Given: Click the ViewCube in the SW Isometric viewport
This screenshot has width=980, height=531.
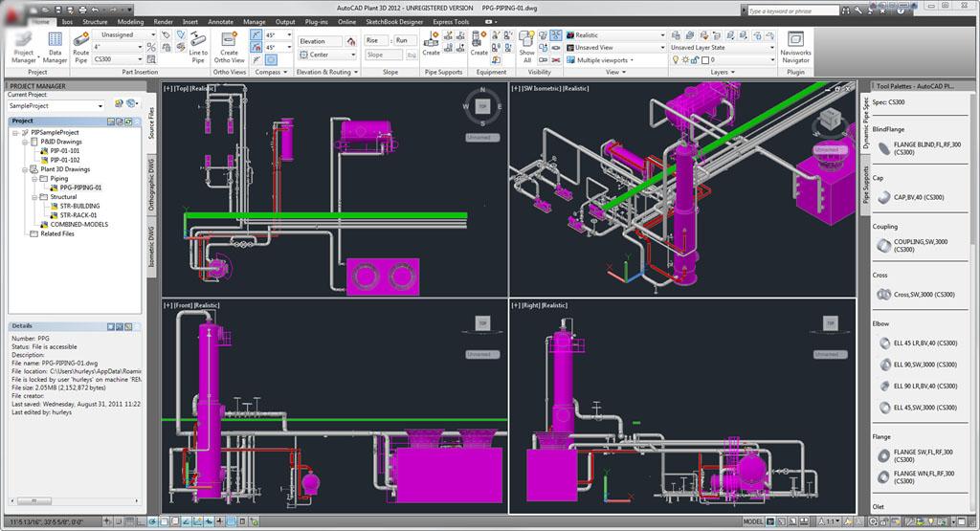Looking at the screenshot, I should (831, 120).
